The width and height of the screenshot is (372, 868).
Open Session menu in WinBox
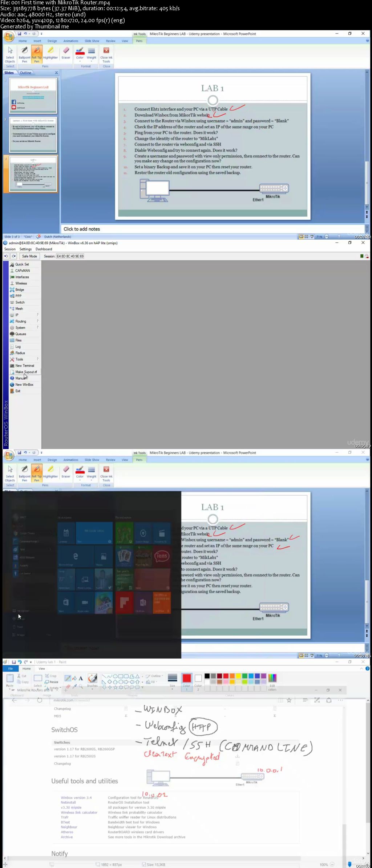[x=10, y=249]
